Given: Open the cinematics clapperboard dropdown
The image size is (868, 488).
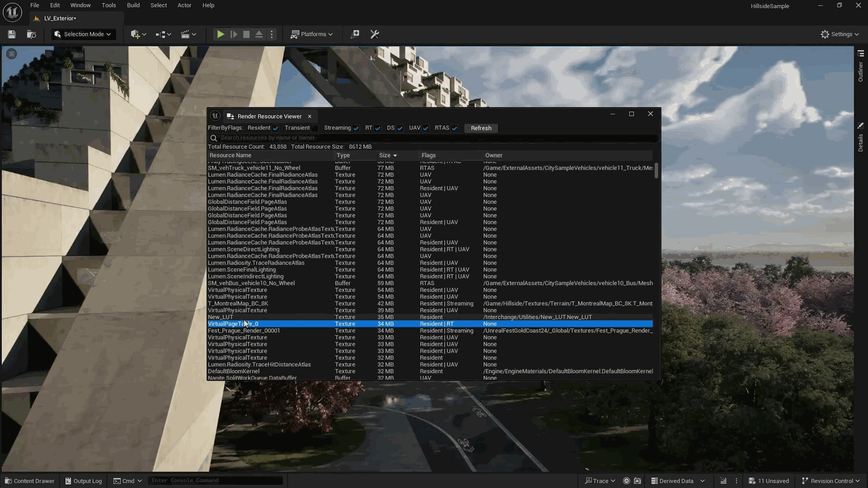Looking at the screenshot, I should (188, 34).
